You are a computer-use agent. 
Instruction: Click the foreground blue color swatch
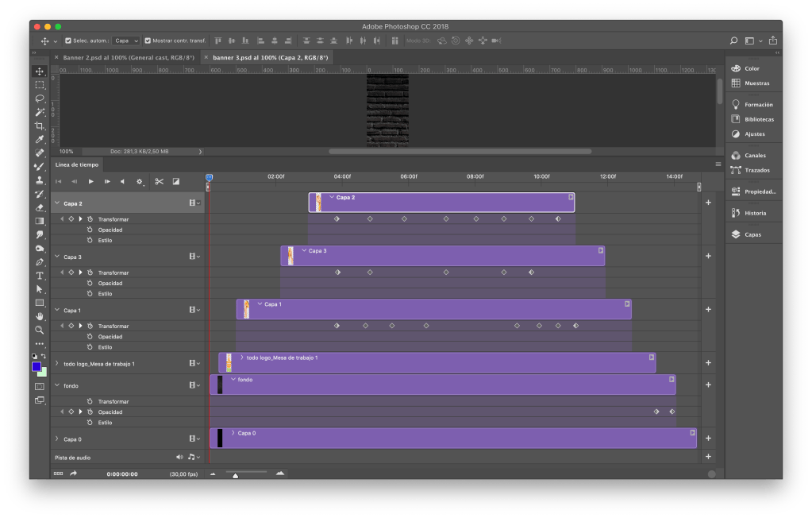pos(37,366)
